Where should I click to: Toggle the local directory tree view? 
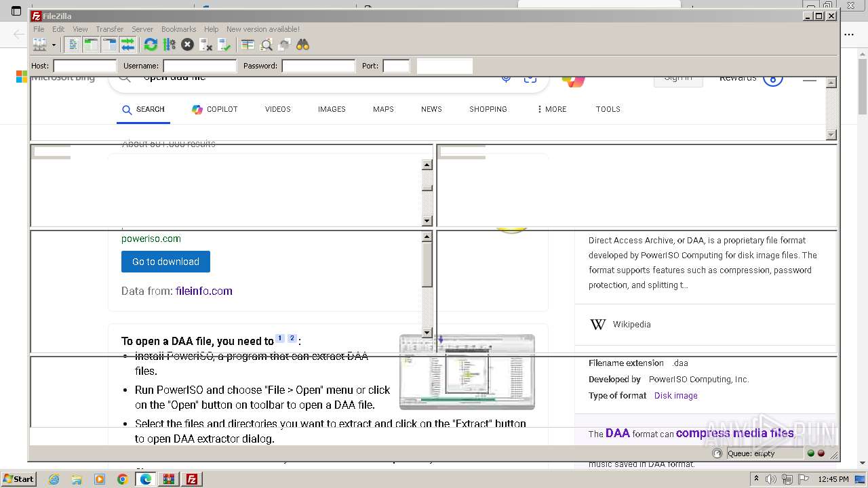pyautogui.click(x=92, y=45)
